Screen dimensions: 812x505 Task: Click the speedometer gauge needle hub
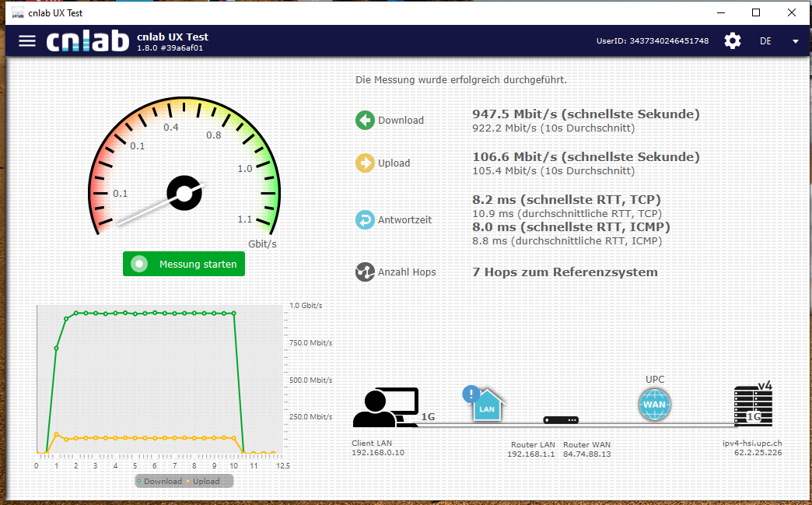coord(184,194)
